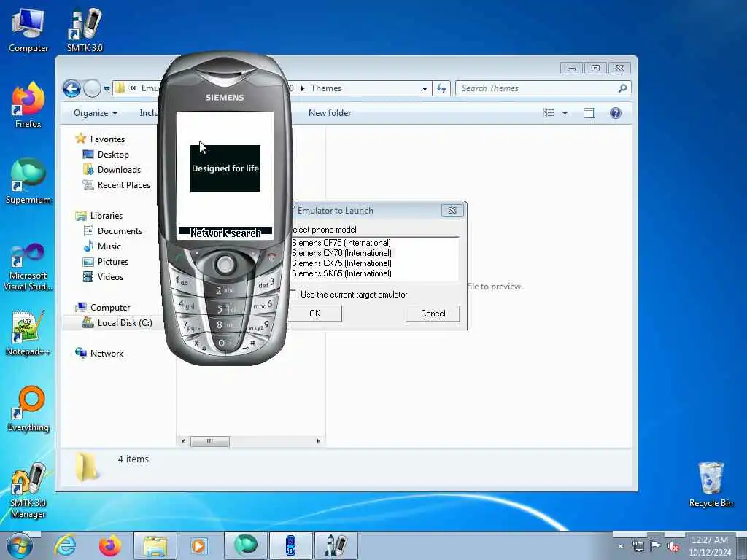Screen dimensions: 747x560
Task: Switch to the Explorer taskbar window
Action: [155, 545]
